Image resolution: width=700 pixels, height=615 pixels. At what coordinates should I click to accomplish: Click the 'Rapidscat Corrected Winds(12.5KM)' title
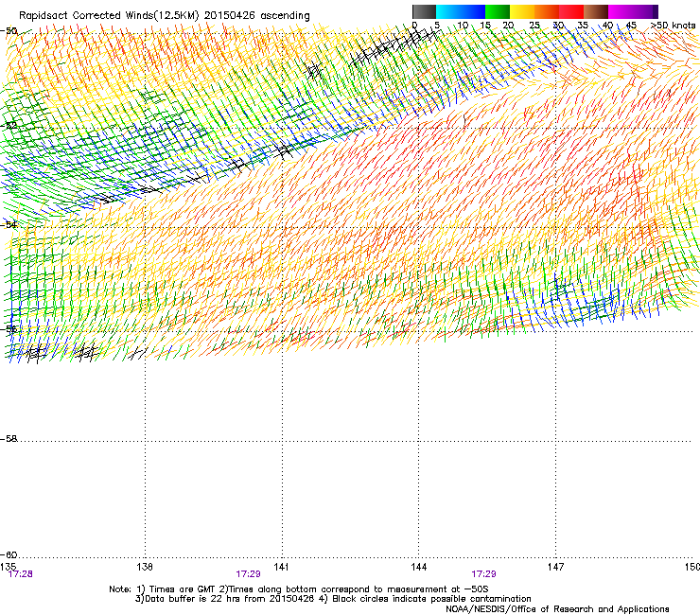(x=109, y=16)
